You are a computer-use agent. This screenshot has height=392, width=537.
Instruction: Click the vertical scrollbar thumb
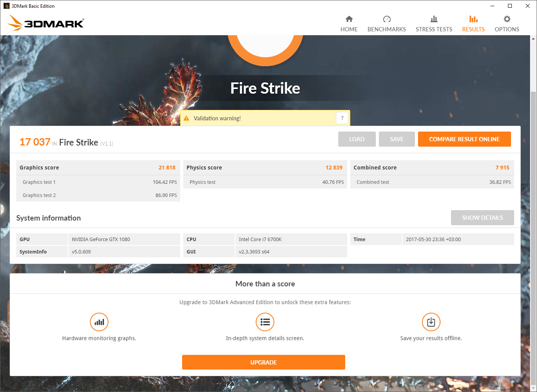534,238
